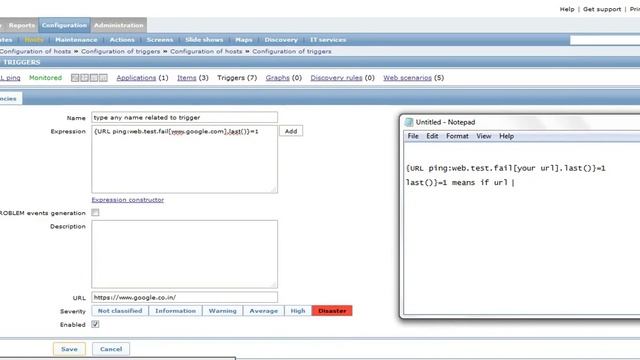Choose the Disaster severity
Viewport: 640px width, 360px height.
pos(332,311)
